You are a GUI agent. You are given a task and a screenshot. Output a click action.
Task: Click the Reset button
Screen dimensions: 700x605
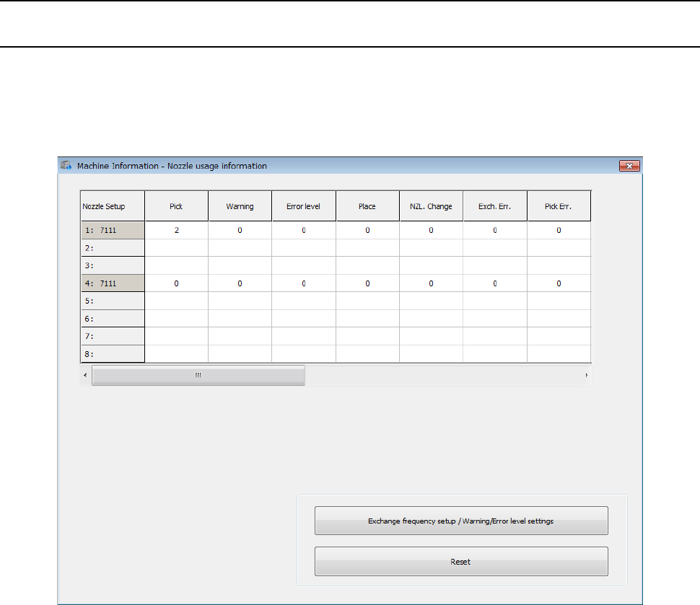pos(461,562)
